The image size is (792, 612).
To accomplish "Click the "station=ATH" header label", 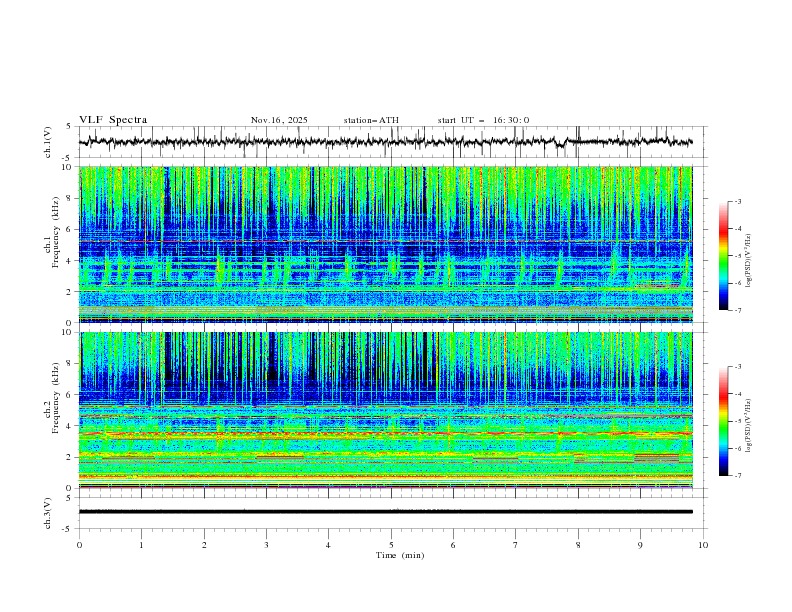I will pos(371,120).
